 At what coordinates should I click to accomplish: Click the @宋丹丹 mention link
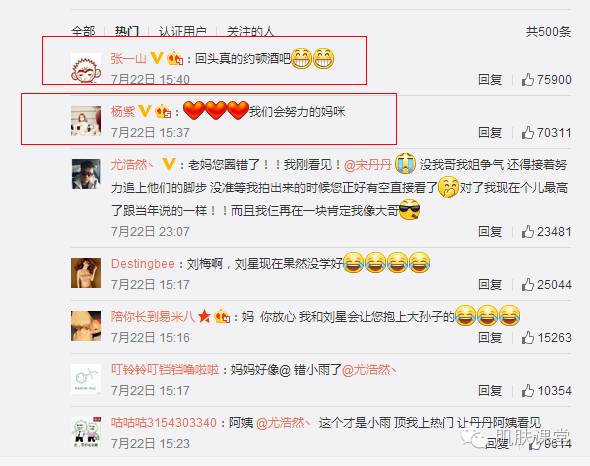point(368,165)
